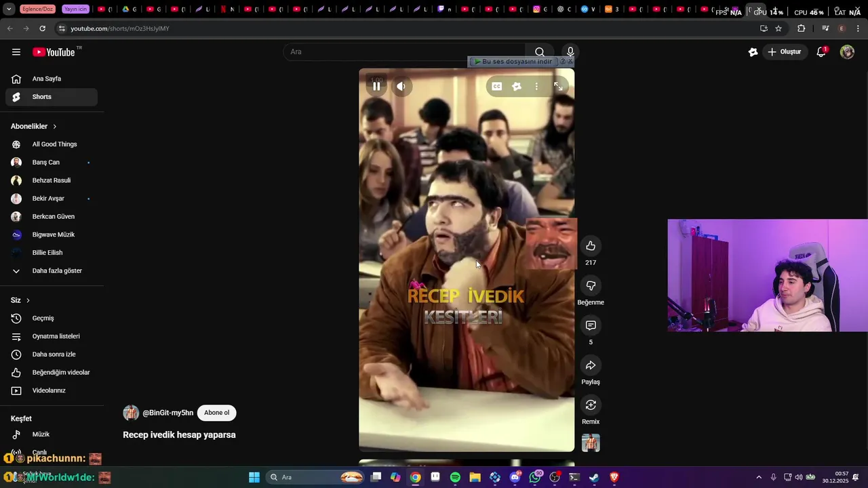Open the account avatar menu
Image resolution: width=868 pixels, height=488 pixels.
click(x=847, y=52)
